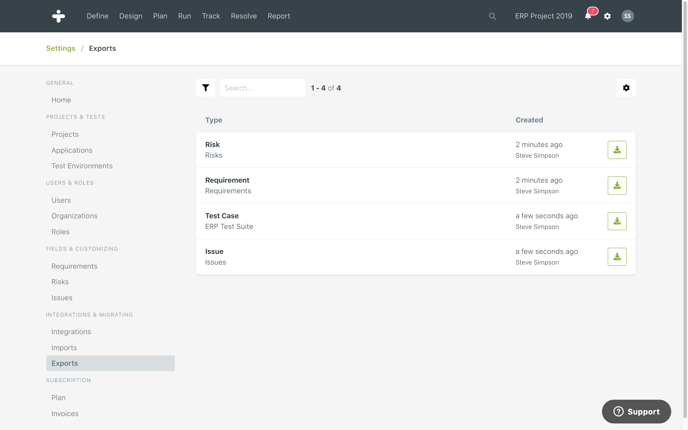Download the Test Case export
688x430 pixels.
click(x=617, y=221)
